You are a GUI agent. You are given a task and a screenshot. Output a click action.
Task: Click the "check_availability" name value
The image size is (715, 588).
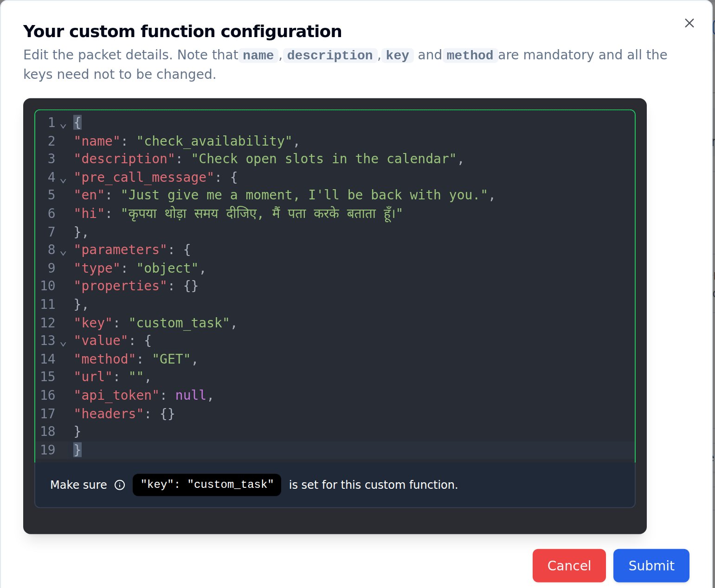[x=214, y=141]
